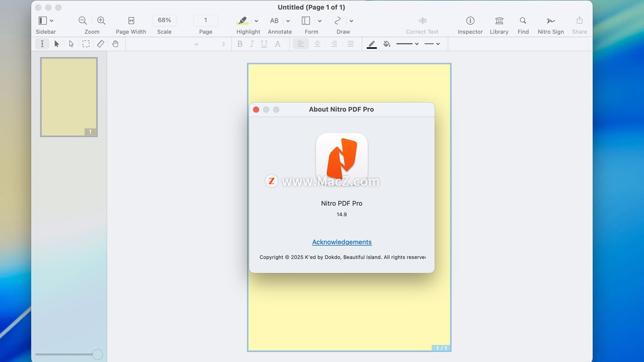Click the 1 / 1 page indicator
The image size is (644, 362).
441,348
